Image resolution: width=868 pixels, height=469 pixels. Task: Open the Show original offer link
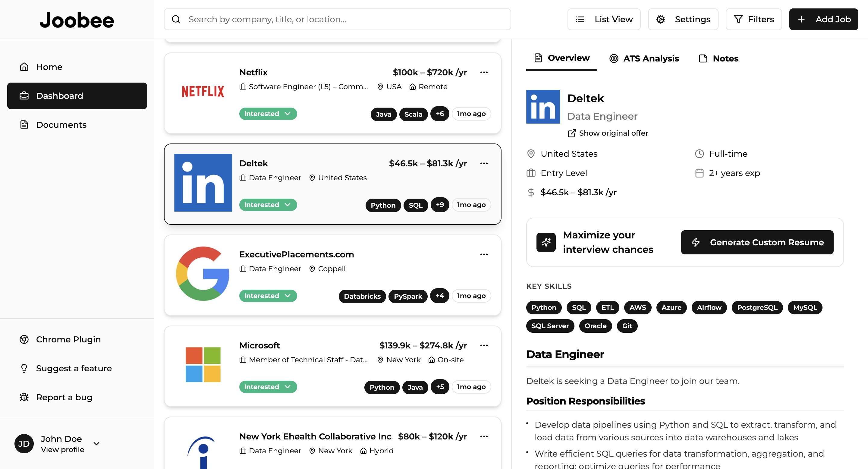coord(608,133)
